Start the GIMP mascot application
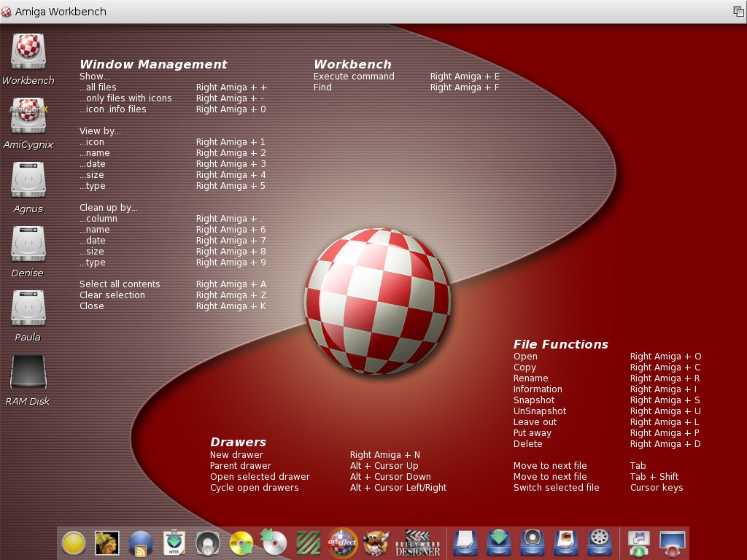 pos(376,543)
